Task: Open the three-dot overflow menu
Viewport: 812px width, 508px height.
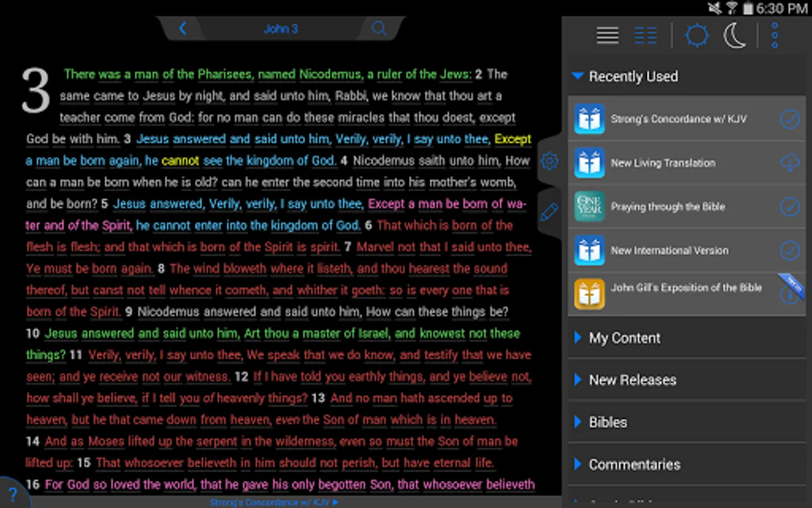Action: click(775, 36)
